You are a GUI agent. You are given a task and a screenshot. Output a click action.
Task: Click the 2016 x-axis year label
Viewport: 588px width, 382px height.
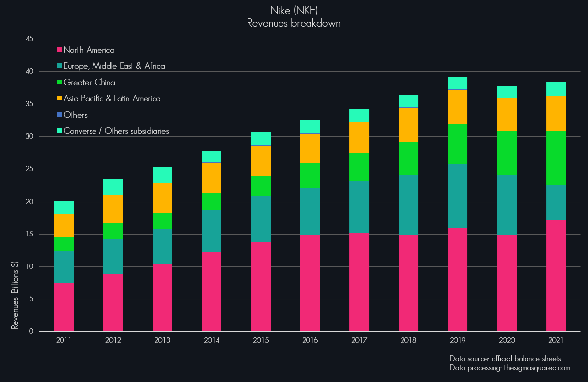(x=310, y=340)
